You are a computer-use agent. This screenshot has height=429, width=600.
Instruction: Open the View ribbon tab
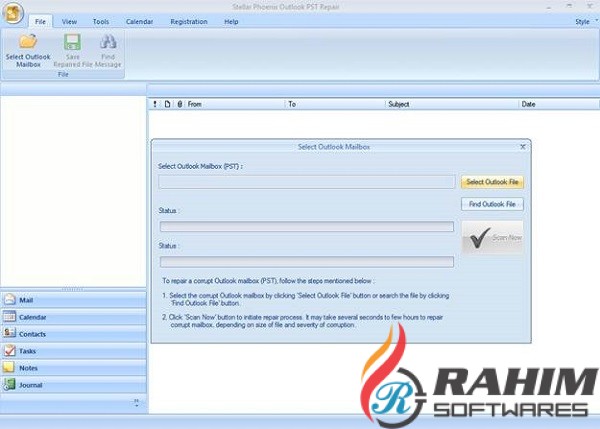(69, 22)
